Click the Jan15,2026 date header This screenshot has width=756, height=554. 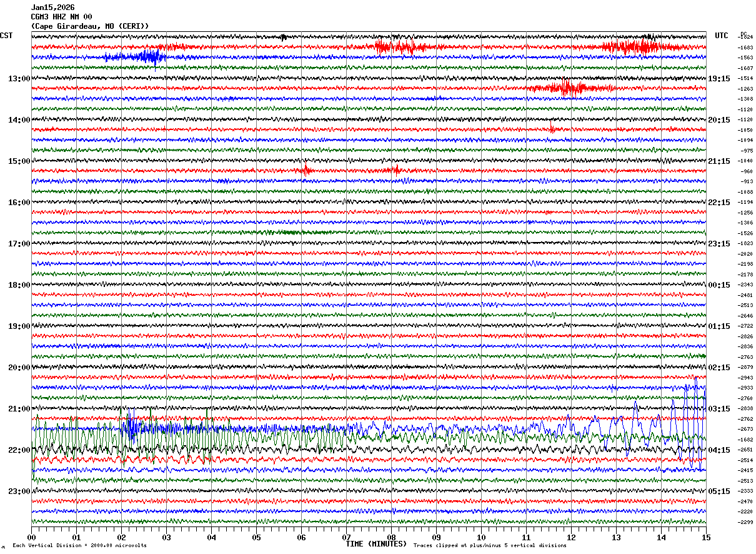[x=52, y=8]
